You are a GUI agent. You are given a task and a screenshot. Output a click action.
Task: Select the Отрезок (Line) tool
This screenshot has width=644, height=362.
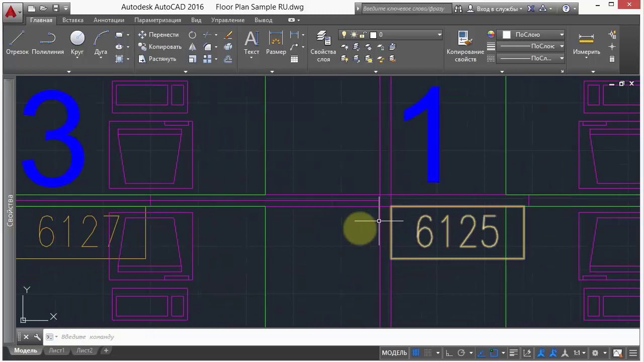[x=17, y=42]
